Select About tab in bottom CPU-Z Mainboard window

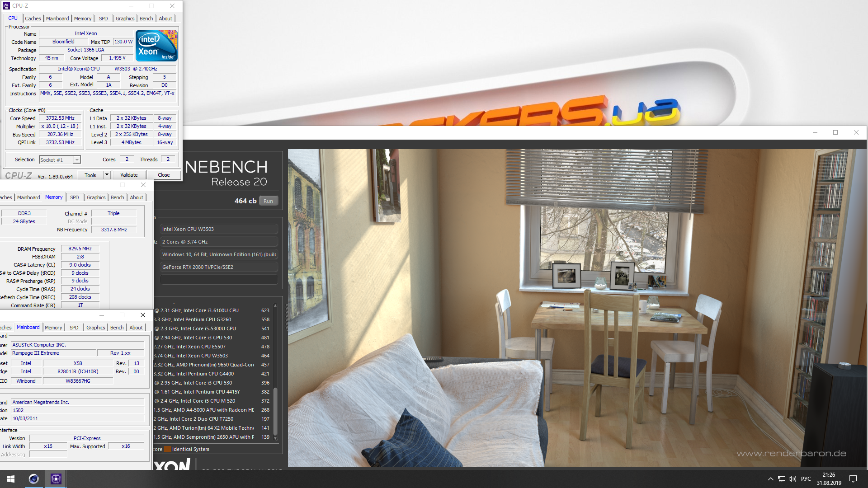(136, 328)
